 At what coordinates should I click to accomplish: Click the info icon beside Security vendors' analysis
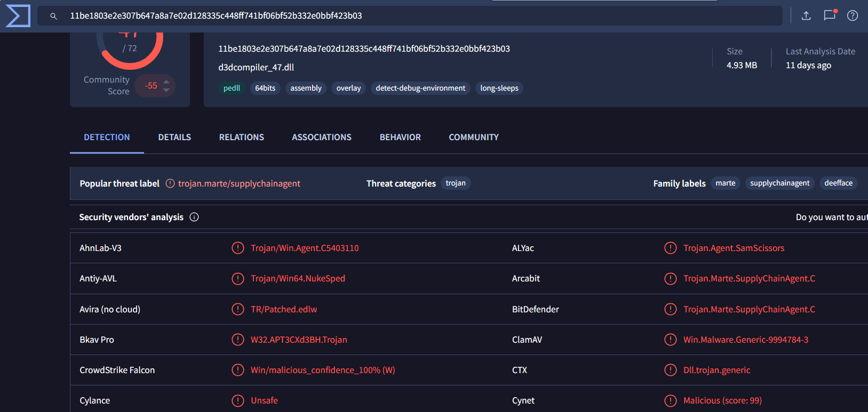[x=194, y=217]
